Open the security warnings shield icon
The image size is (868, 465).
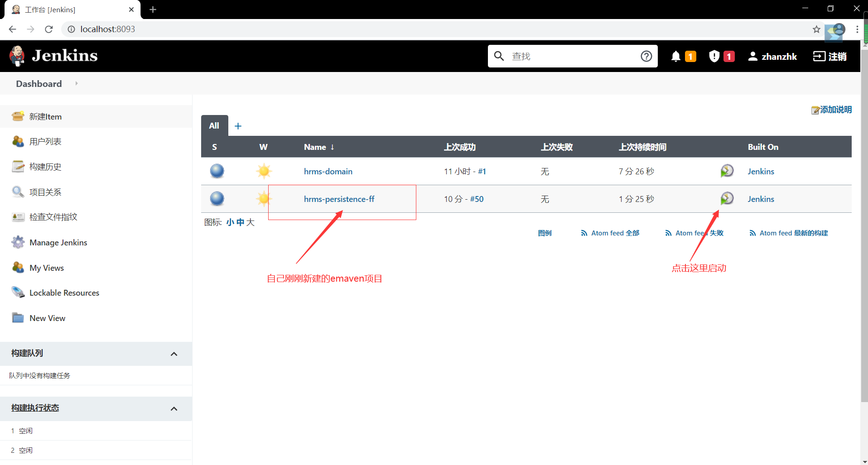click(x=714, y=56)
